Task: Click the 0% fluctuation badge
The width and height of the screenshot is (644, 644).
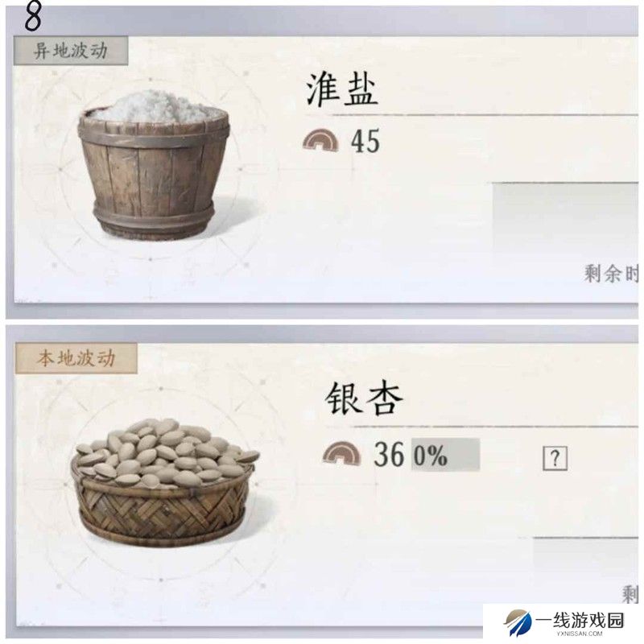Action: pos(446,455)
